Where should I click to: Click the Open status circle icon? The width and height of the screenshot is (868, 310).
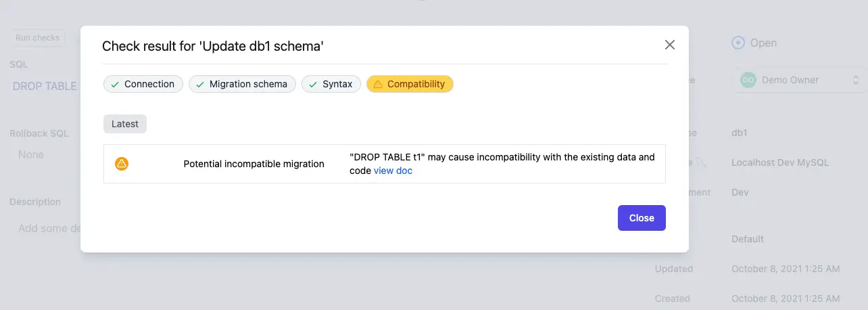pyautogui.click(x=738, y=43)
